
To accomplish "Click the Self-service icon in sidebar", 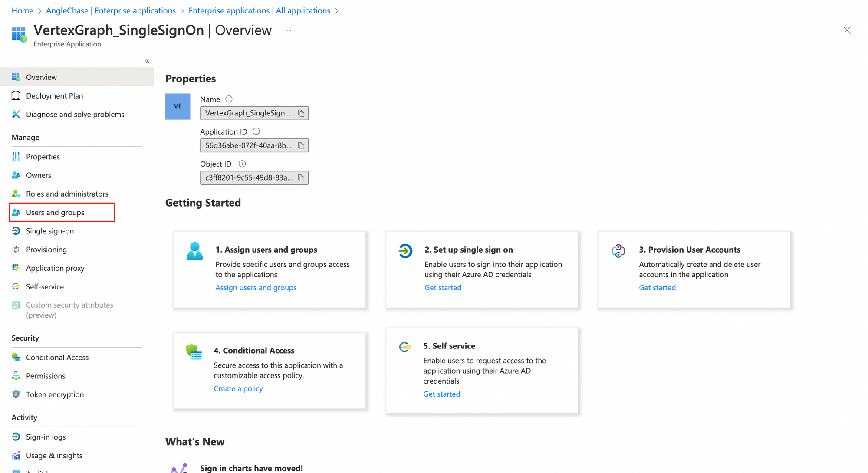I will 16,286.
